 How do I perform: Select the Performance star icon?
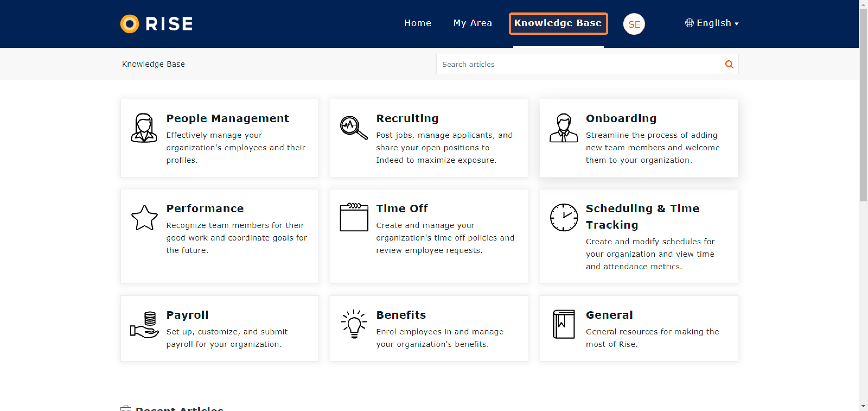(144, 218)
